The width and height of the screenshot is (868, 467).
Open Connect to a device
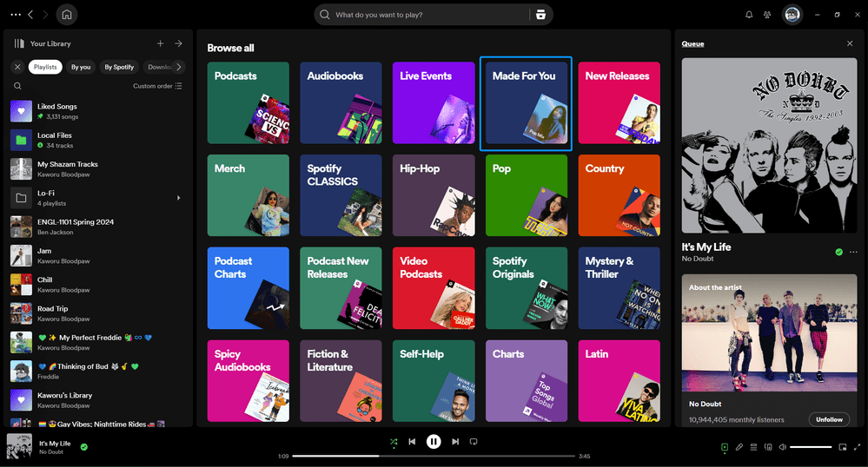(768, 447)
